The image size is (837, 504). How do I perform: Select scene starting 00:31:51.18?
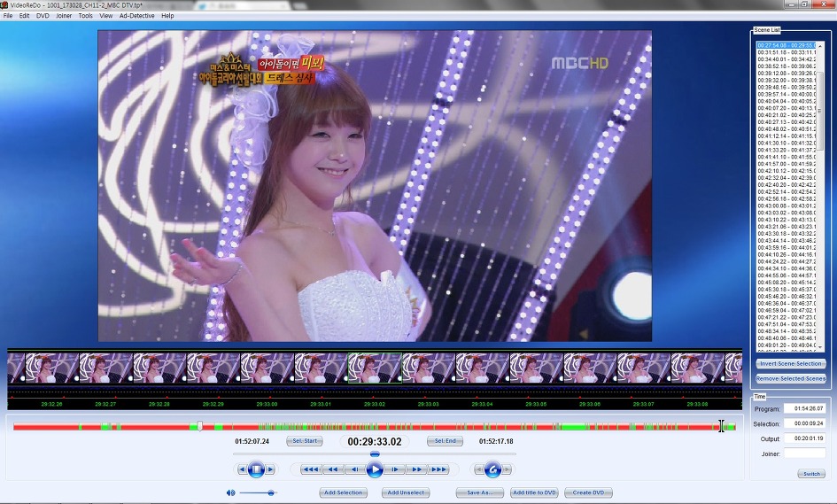pos(787,52)
